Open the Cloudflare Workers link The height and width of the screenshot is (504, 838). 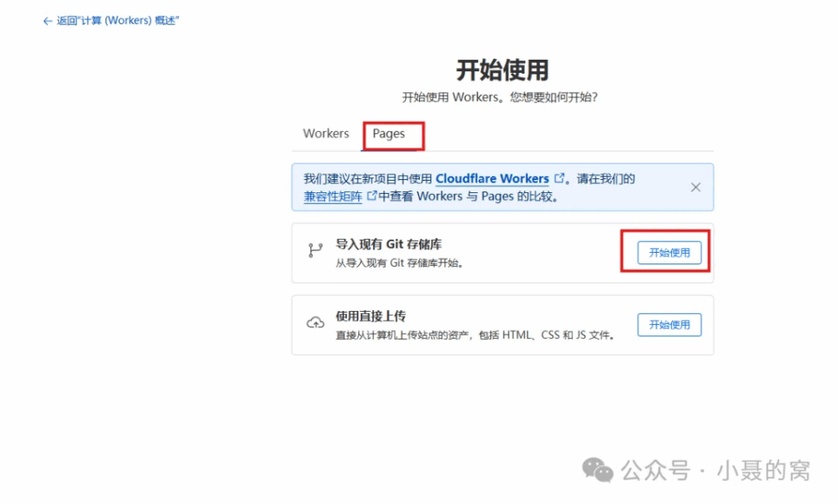pyautogui.click(x=492, y=178)
